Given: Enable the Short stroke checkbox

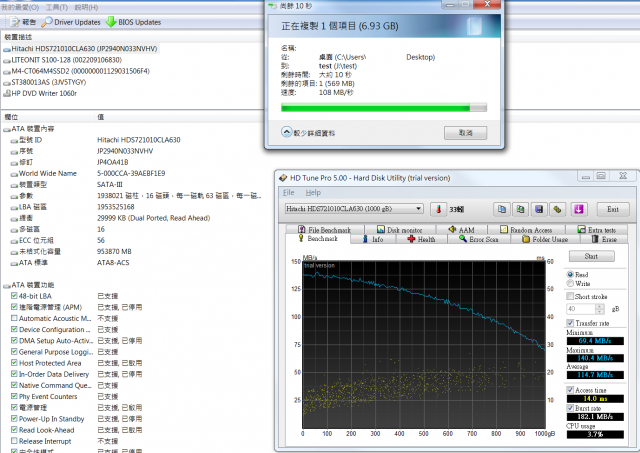Looking at the screenshot, I should point(571,297).
